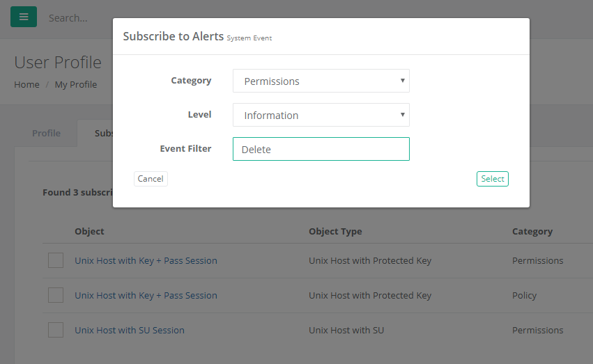593x364 pixels.
Task: Go to Home breadcrumb link
Action: pyautogui.click(x=26, y=84)
